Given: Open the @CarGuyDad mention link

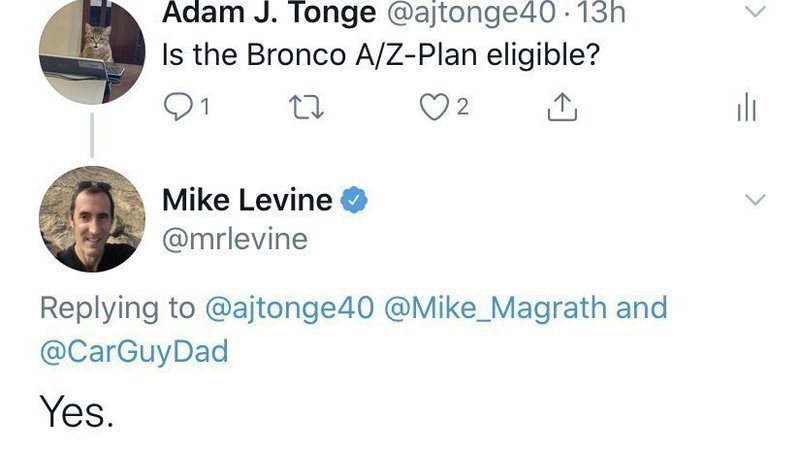Looking at the screenshot, I should 132,351.
